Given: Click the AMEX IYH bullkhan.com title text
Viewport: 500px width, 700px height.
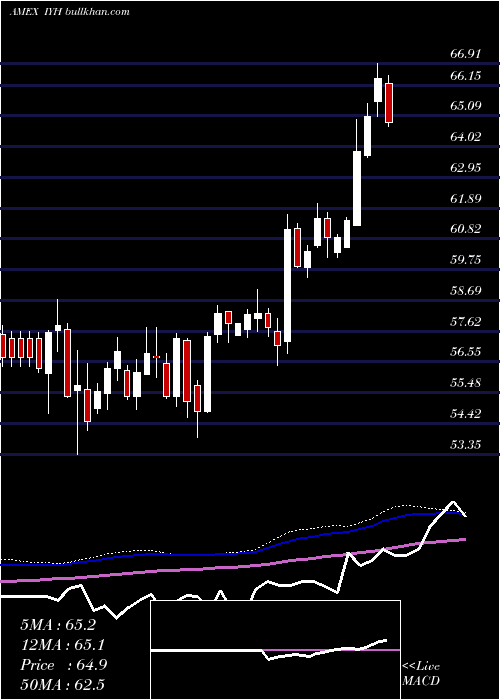Looking at the screenshot, I should [x=69, y=12].
